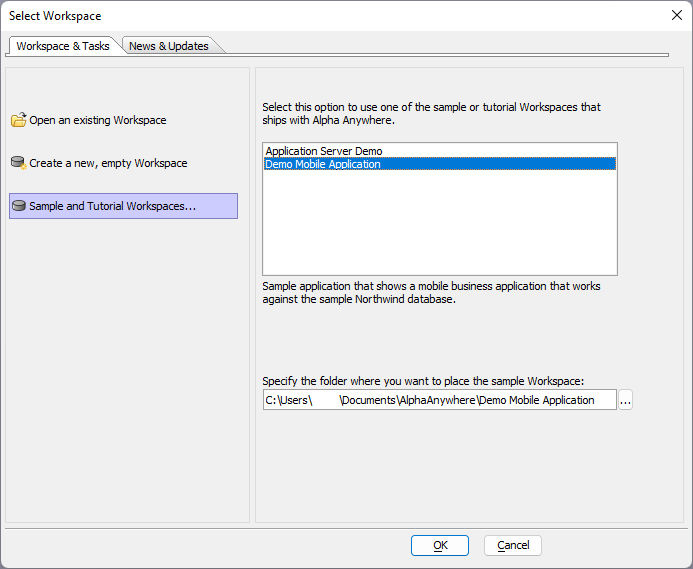Confirm selection with the OK button

pyautogui.click(x=440, y=545)
